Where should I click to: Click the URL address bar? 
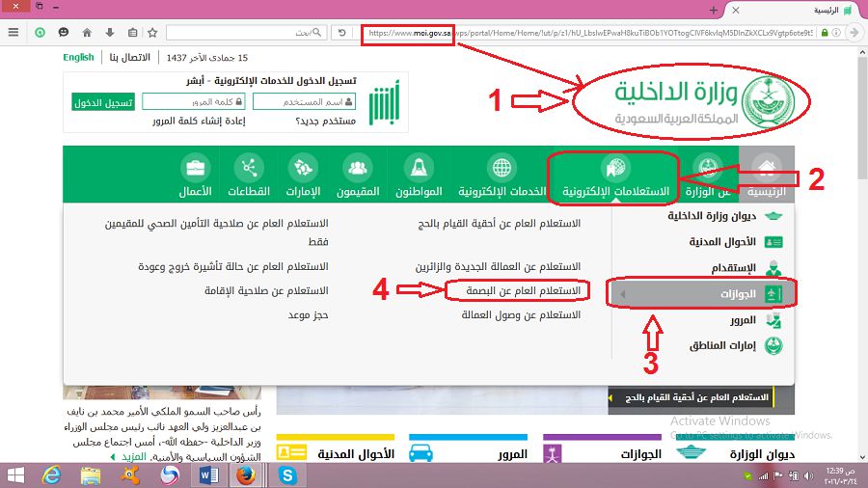tap(589, 33)
